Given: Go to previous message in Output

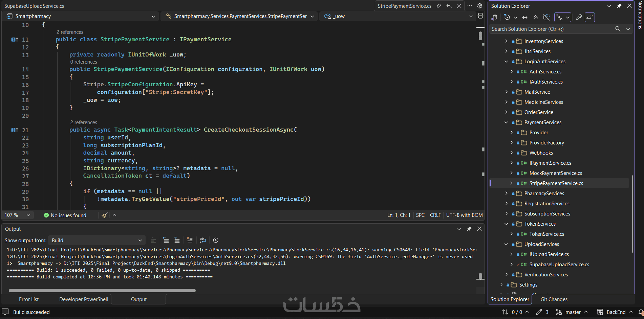Looking at the screenshot, I should [x=166, y=240].
